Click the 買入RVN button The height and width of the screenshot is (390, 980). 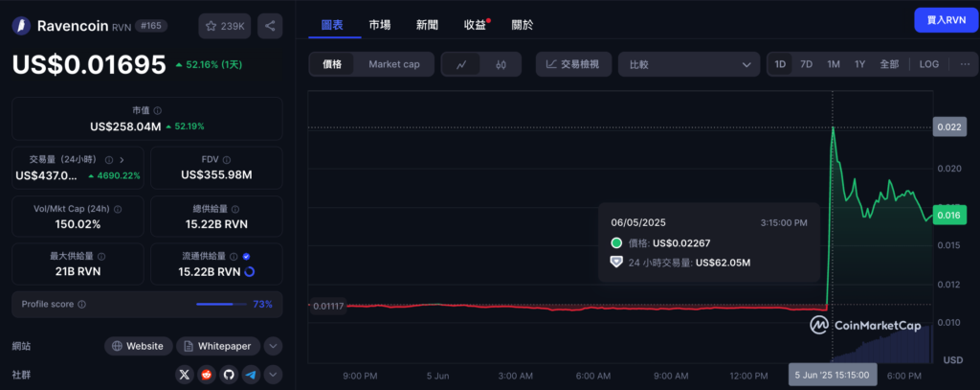tap(947, 20)
